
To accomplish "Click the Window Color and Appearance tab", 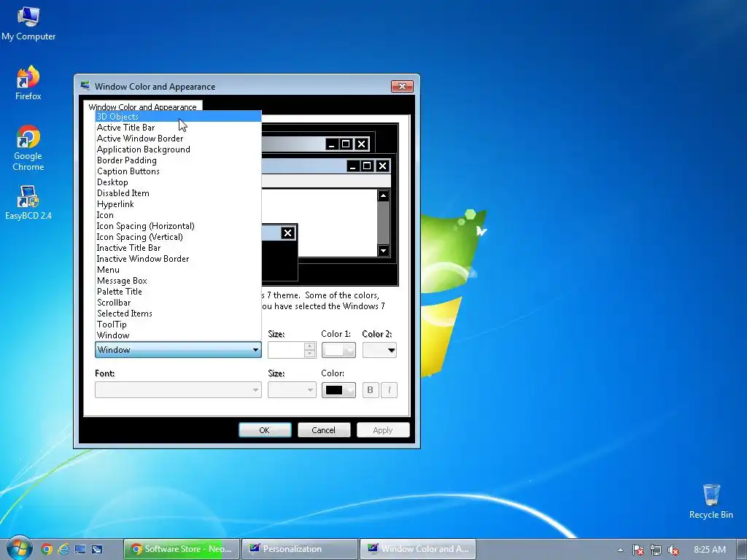I will [142, 106].
